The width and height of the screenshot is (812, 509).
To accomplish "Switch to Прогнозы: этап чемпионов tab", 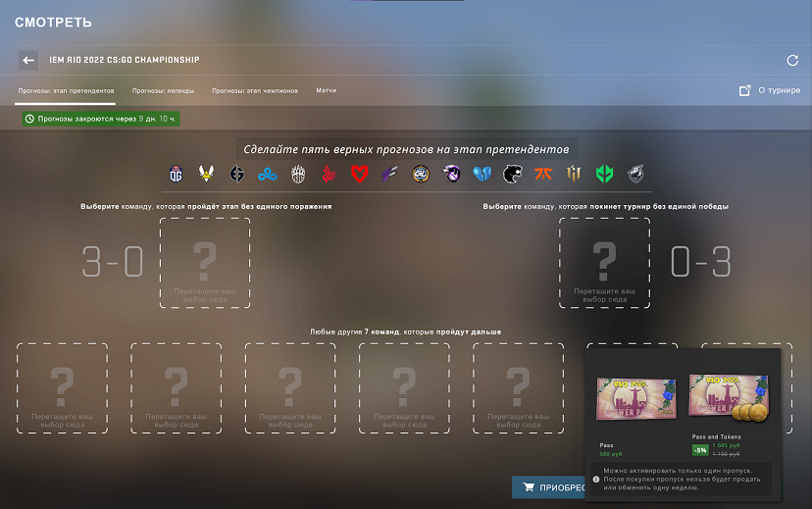I will (x=254, y=90).
